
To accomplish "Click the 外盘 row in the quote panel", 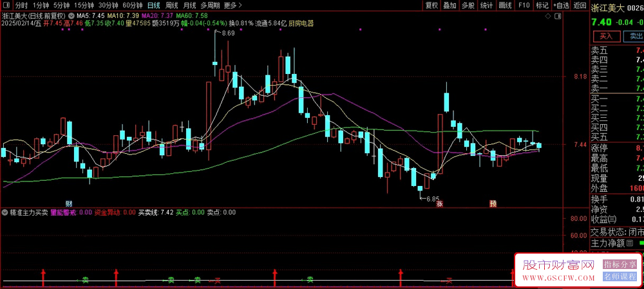I will 618,189.
